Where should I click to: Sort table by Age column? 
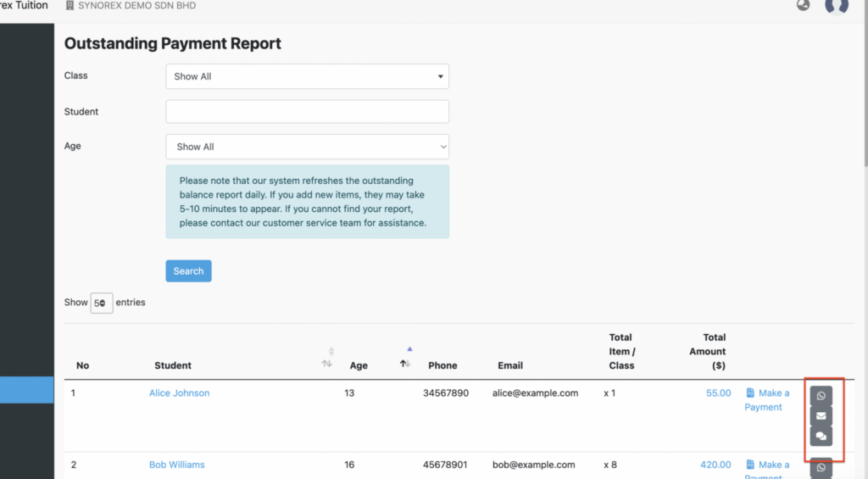click(405, 363)
